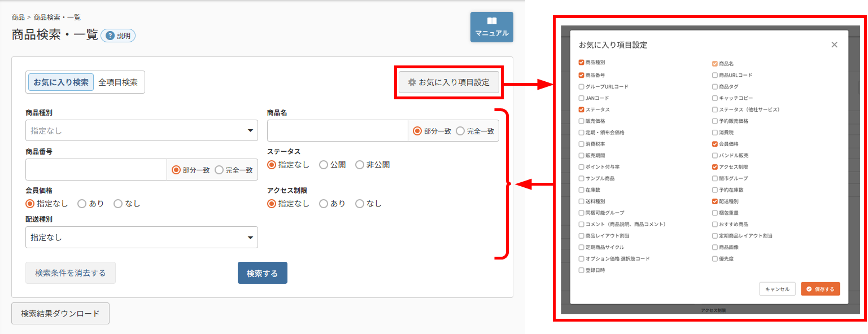868x334 pixels.
Task: Check 同梱可能グループ checkbox
Action: coord(582,213)
